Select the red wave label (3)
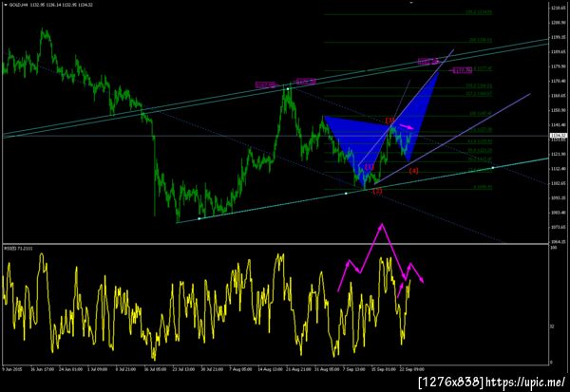This screenshot has height=392, width=570. [x=389, y=120]
